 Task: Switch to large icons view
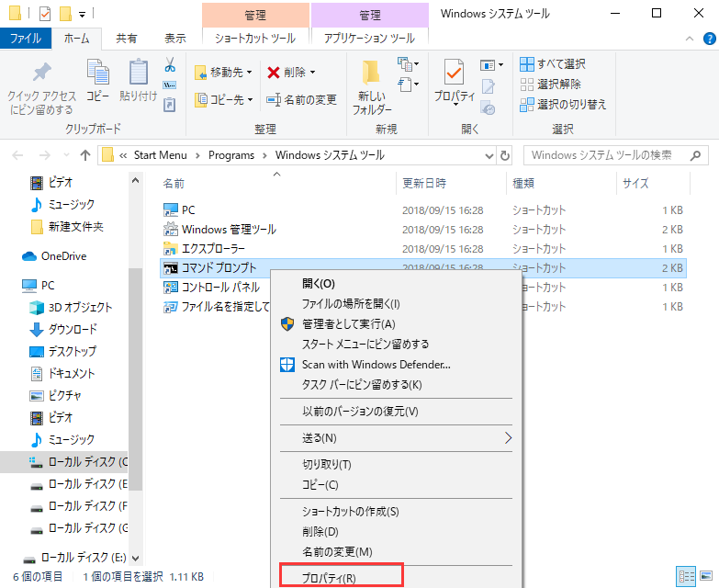click(706, 576)
